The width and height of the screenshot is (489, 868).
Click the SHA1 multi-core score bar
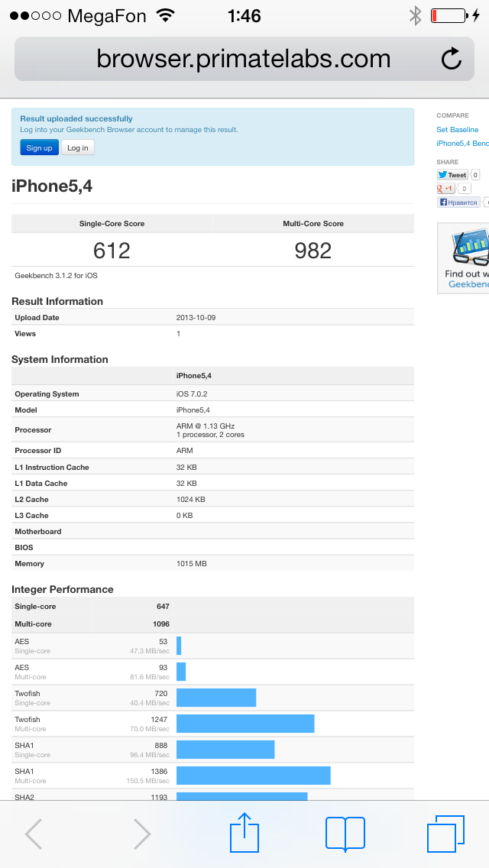tap(253, 776)
